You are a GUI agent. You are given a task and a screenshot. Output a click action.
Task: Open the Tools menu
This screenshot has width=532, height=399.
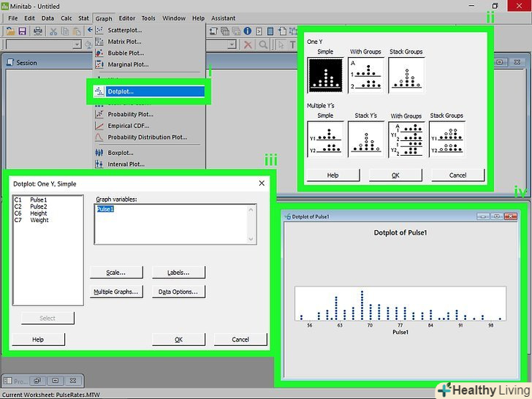click(x=148, y=18)
